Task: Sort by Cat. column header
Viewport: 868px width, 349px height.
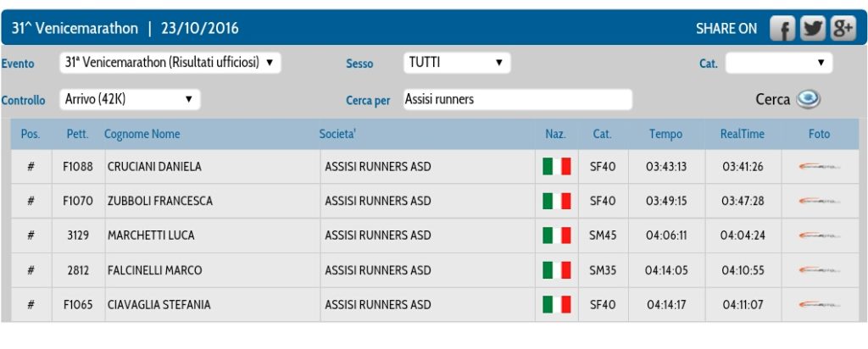Action: click(603, 134)
